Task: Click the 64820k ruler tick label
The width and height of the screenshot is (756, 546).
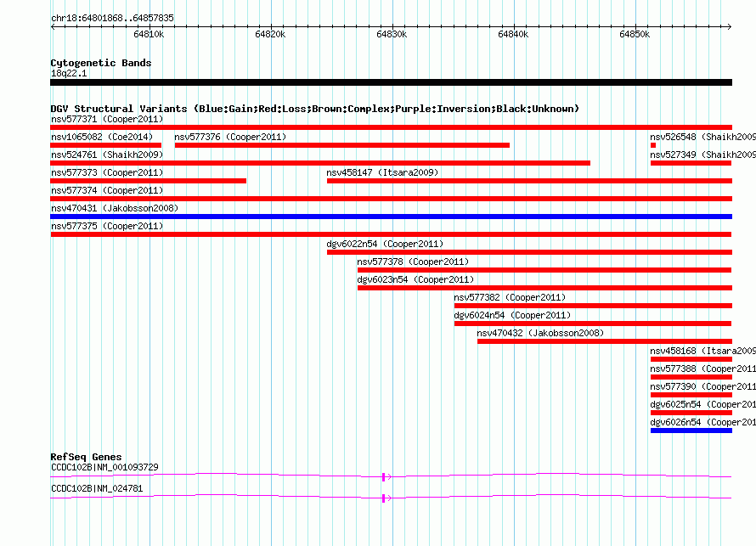Action: 270,34
